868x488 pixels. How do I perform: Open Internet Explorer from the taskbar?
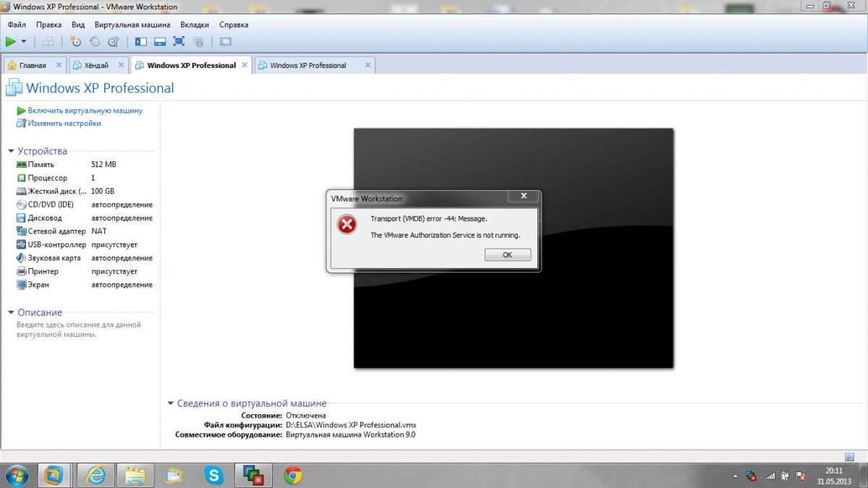(96, 475)
